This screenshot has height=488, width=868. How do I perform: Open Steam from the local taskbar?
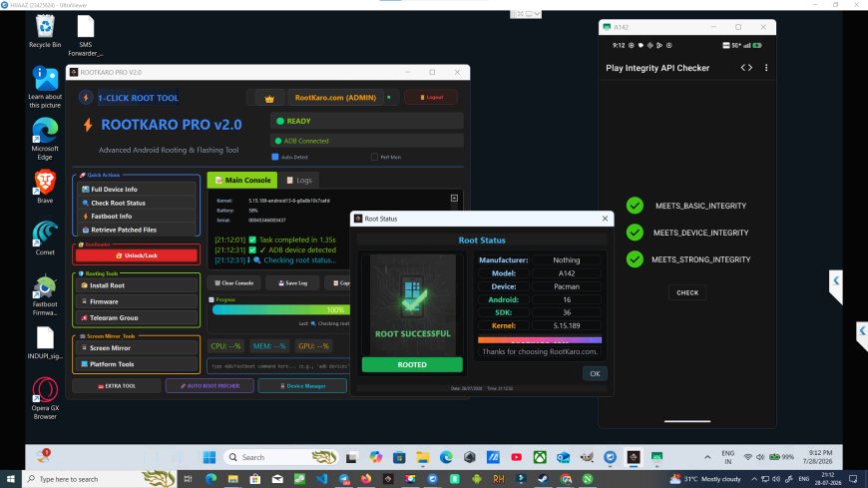(543, 479)
